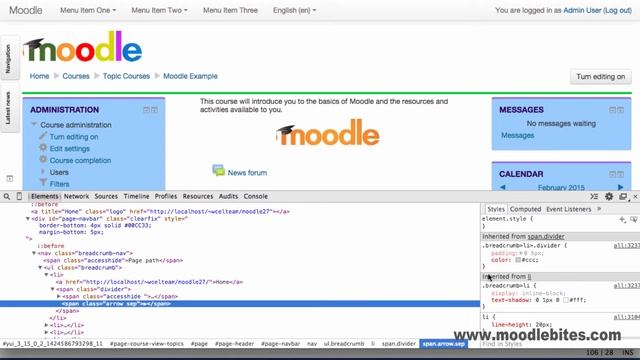Image resolution: width=640 pixels, height=360 pixels.
Task: Select span.divider in the DevTools breadcrumb bar
Action: (x=398, y=344)
